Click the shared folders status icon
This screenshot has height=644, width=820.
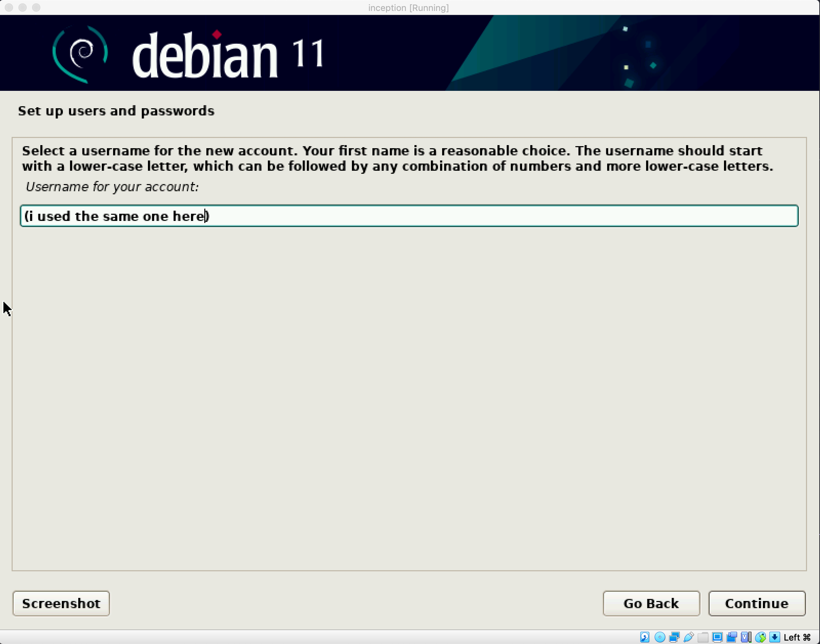click(x=703, y=637)
